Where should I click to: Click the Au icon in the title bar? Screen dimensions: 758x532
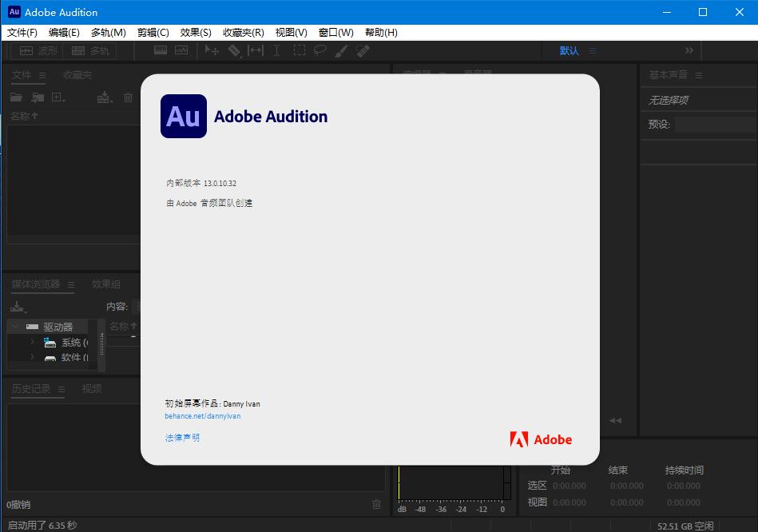point(14,12)
